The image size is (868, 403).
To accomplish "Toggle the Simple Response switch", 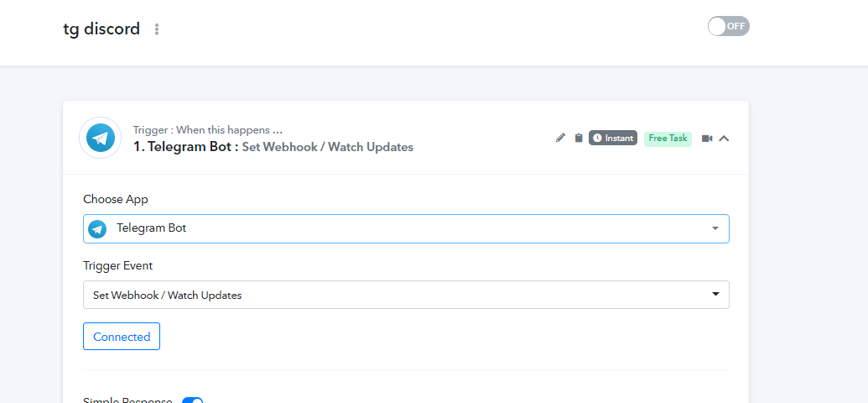I will 193,400.
